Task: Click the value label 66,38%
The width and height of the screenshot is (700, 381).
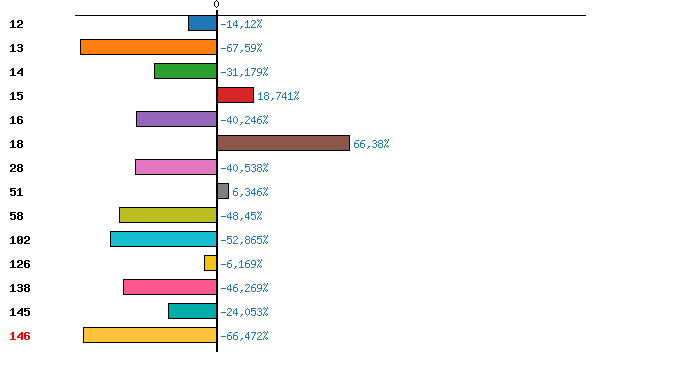Action: point(371,144)
